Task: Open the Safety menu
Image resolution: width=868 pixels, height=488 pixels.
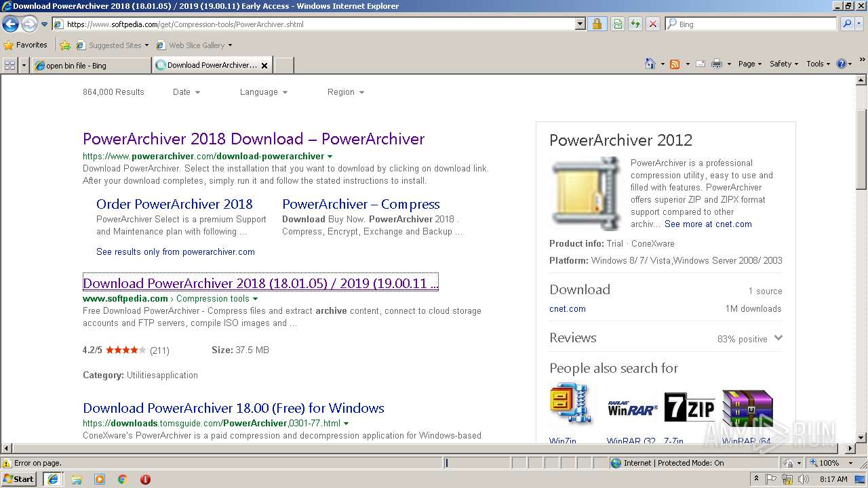Action: (784, 64)
